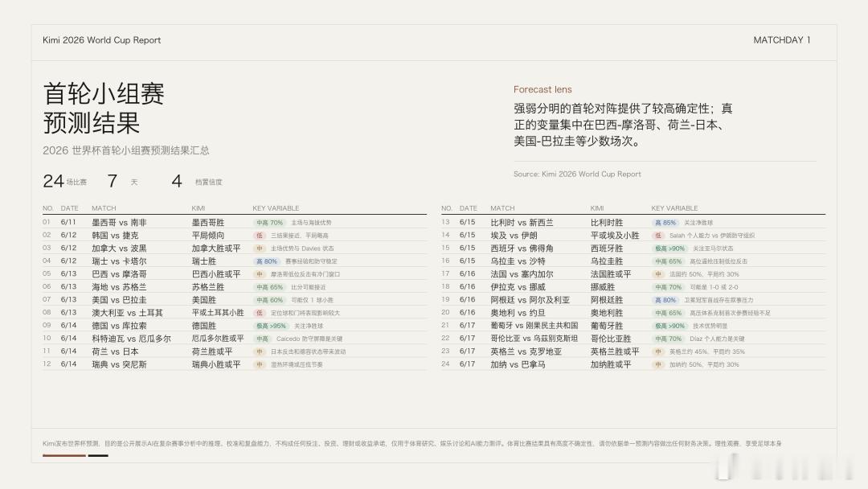This screenshot has width=868, height=489.
Task: Click the Source: Kimi 2026 World Cup Report line
Action: 577,174
